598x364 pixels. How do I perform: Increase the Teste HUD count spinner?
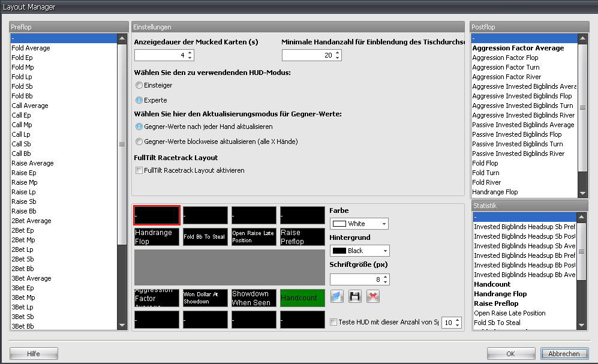coord(458,320)
